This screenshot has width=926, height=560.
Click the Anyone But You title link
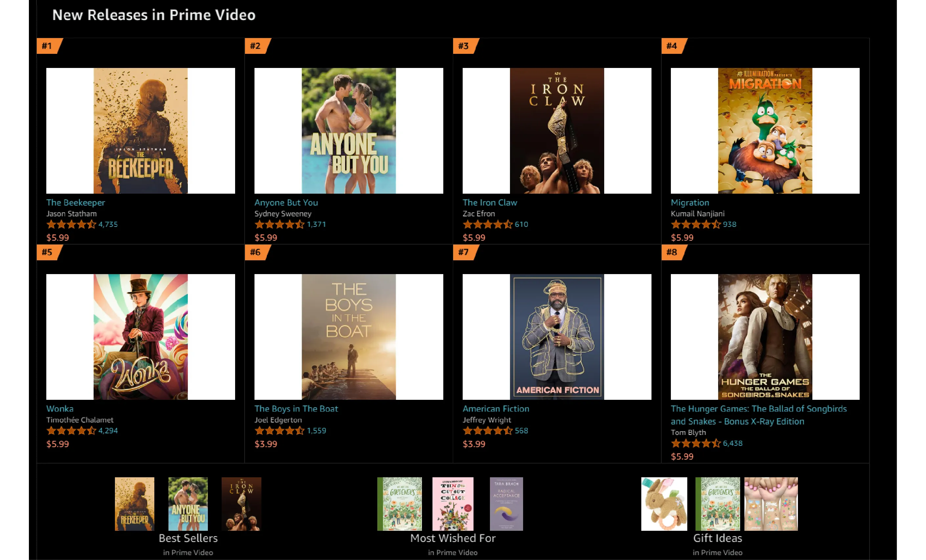286,203
